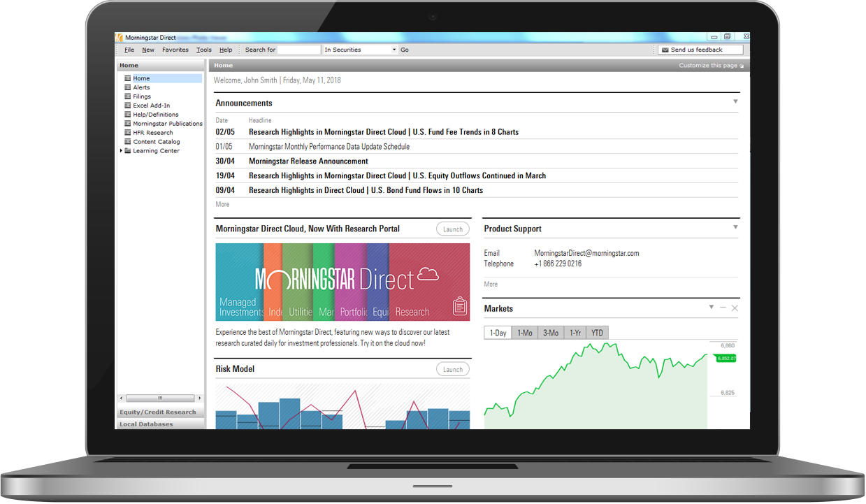866x504 pixels.
Task: Open the New menu
Action: (x=148, y=50)
